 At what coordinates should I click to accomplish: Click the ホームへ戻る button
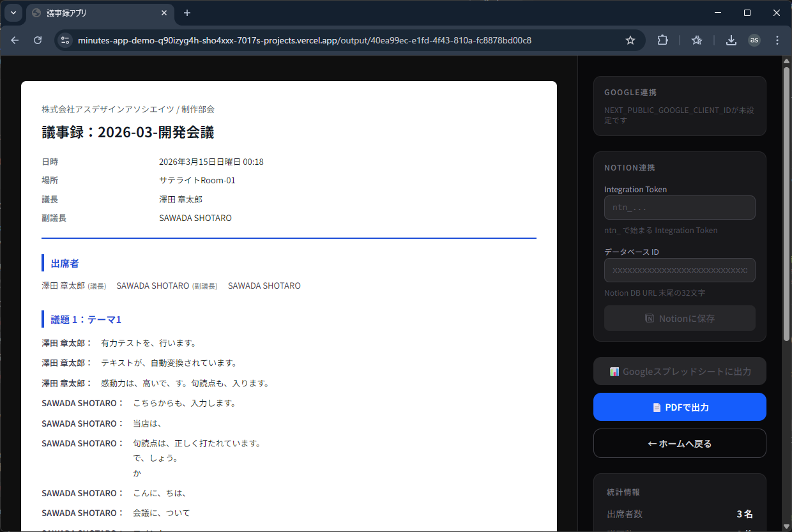click(x=680, y=443)
